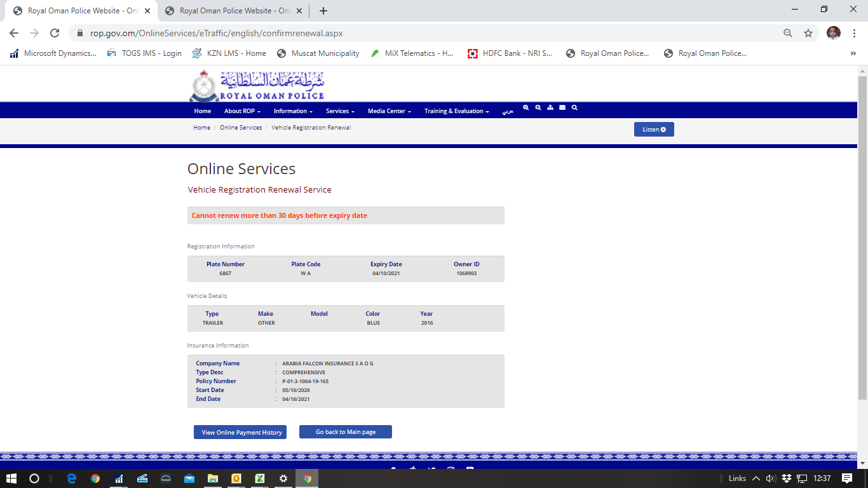Click Home in the blue navigation bar
Viewport: 868px width, 488px height.
[203, 111]
